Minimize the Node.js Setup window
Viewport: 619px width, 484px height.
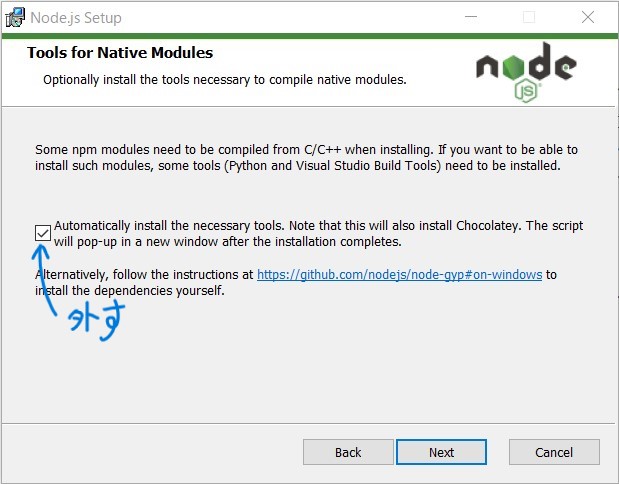471,17
